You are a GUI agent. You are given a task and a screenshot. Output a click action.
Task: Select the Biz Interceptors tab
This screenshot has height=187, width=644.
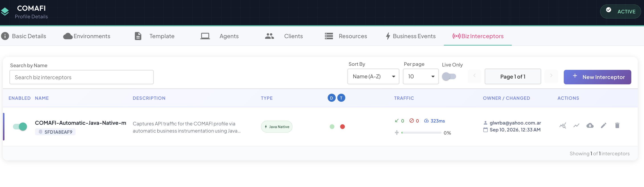click(x=478, y=36)
